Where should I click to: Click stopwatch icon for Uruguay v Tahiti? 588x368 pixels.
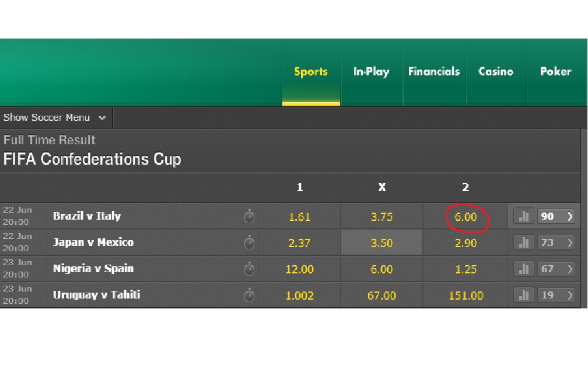(x=249, y=296)
